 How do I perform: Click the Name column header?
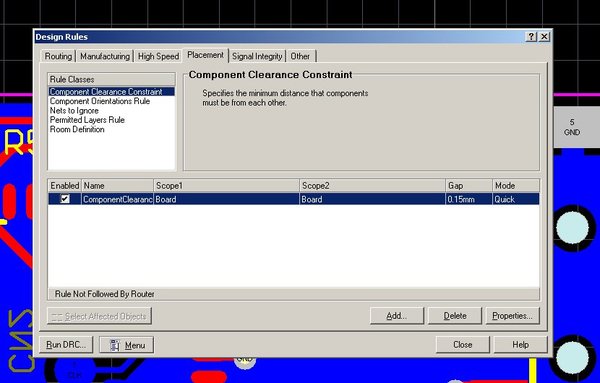pos(117,186)
